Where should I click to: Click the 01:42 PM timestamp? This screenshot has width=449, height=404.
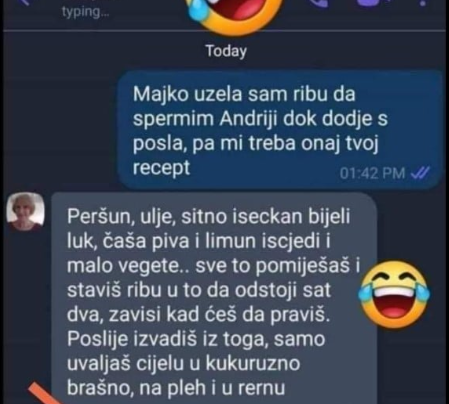coord(372,173)
